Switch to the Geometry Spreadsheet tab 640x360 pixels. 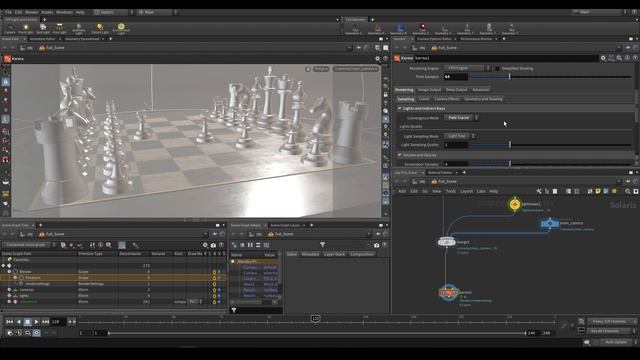[x=82, y=39]
